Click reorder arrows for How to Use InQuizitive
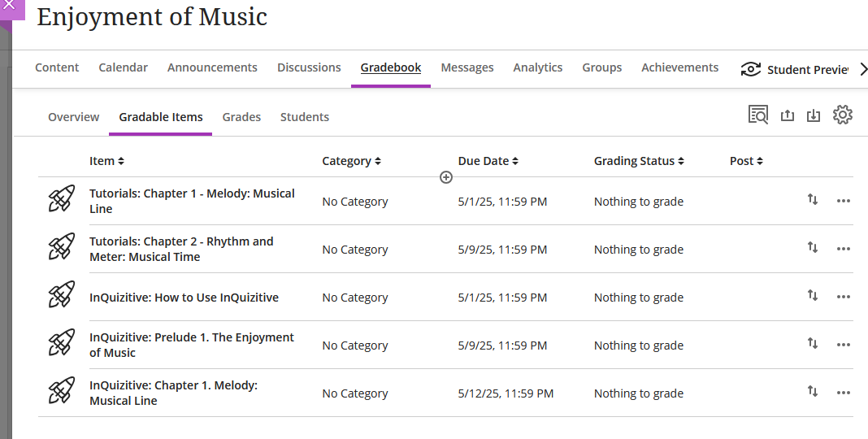 pos(812,296)
